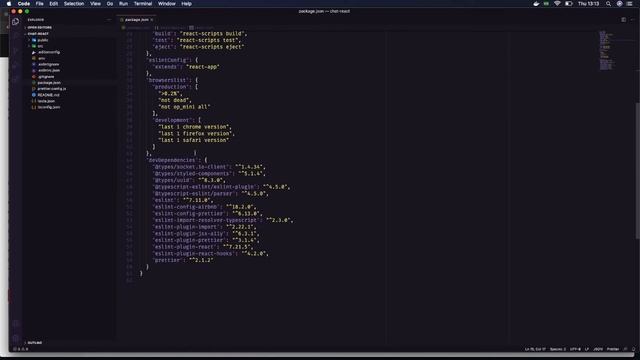This screenshot has width=640, height=360.
Task: Click the battery status icon
Action: click(569, 4)
